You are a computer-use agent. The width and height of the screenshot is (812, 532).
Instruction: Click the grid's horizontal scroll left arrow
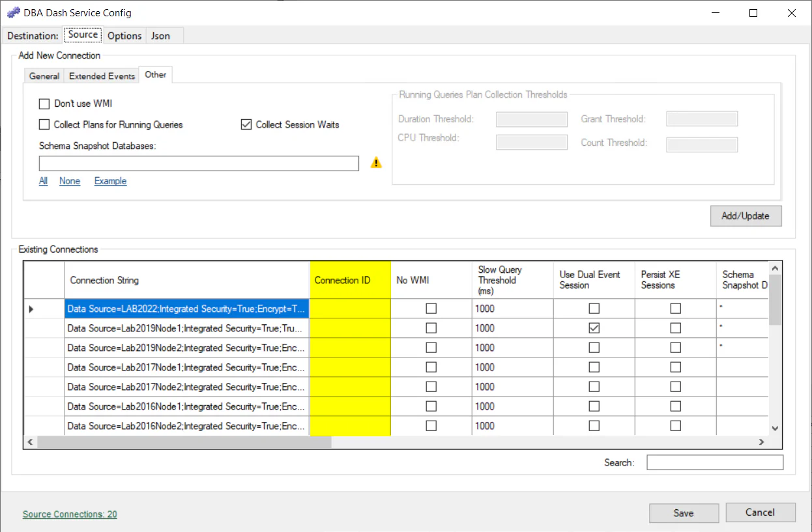click(31, 442)
